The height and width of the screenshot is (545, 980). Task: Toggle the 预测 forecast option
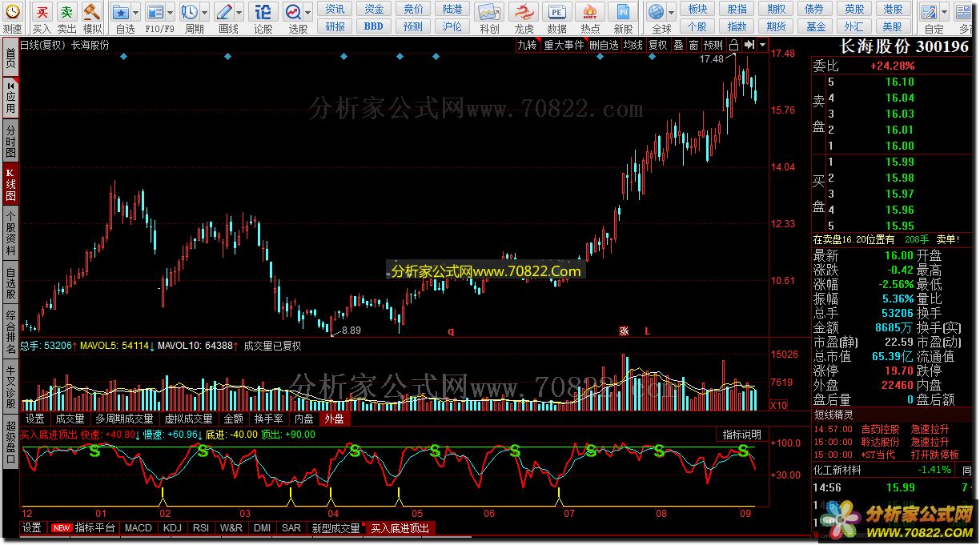(x=713, y=46)
